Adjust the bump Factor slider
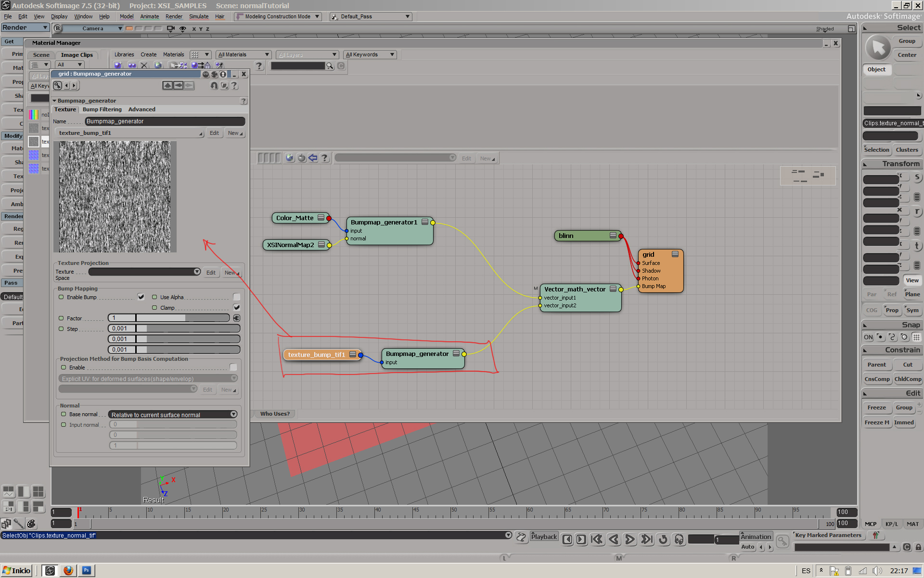 pyautogui.click(x=168, y=318)
